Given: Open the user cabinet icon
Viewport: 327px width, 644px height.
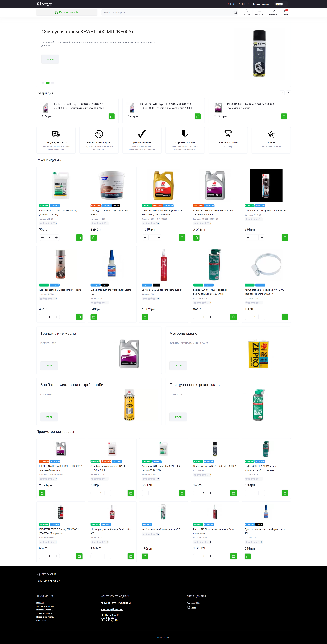Looking at the screenshot, I should click(247, 11).
